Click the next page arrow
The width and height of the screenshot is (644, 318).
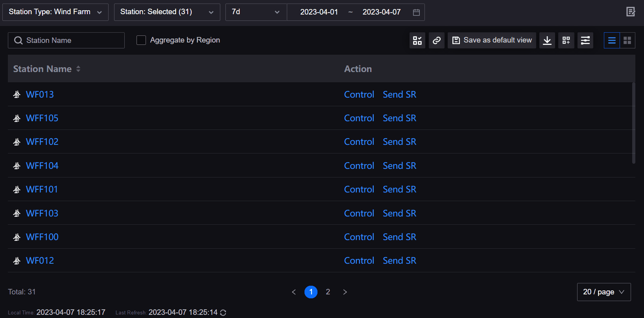pyautogui.click(x=345, y=292)
